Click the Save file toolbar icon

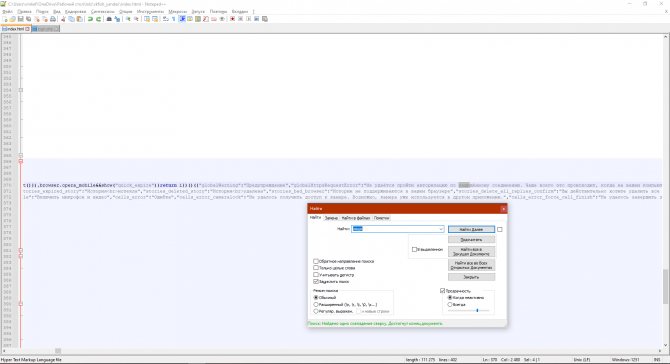click(x=21, y=19)
